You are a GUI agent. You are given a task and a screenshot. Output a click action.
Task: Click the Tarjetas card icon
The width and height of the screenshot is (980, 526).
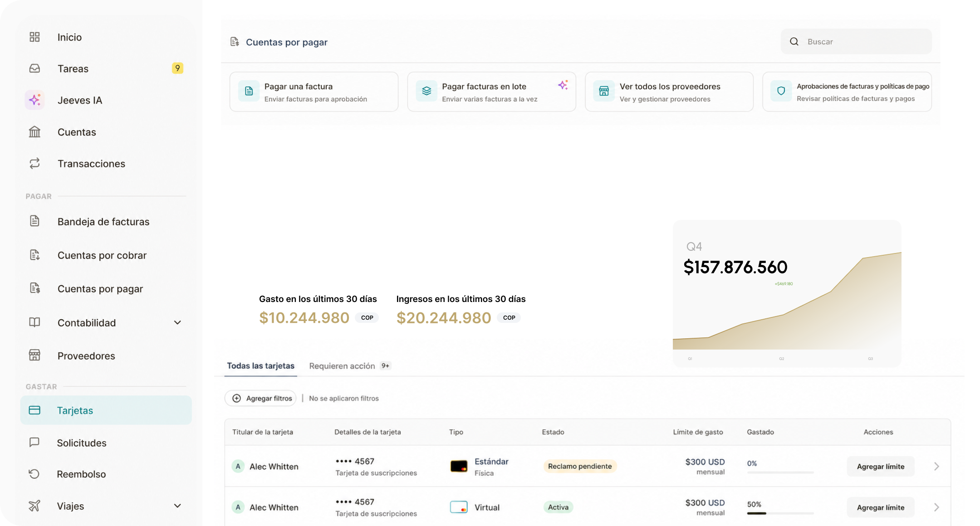tap(34, 410)
